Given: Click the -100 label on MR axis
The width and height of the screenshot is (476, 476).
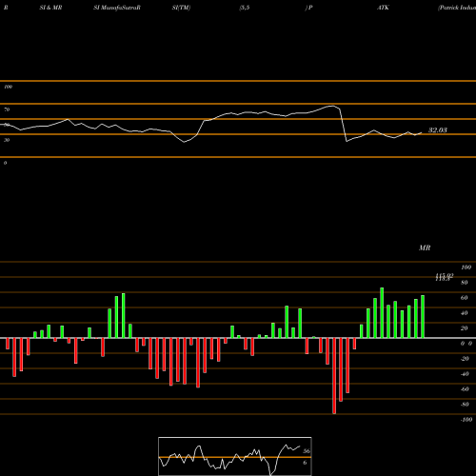Looking at the screenshot, I should [x=466, y=420].
